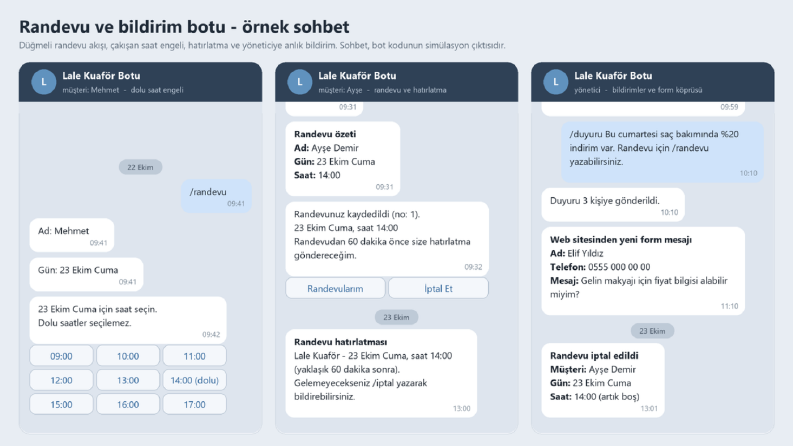Screen dimensions: 793x446
Task: Click 'Lale Kuaför Botu' title in yönetici chat
Action: 613,76
